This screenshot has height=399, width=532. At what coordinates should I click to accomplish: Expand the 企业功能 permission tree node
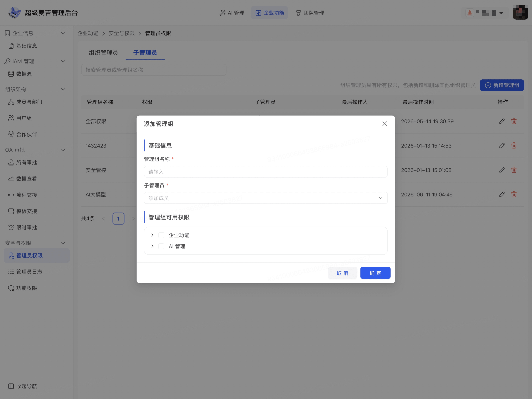[x=152, y=235]
